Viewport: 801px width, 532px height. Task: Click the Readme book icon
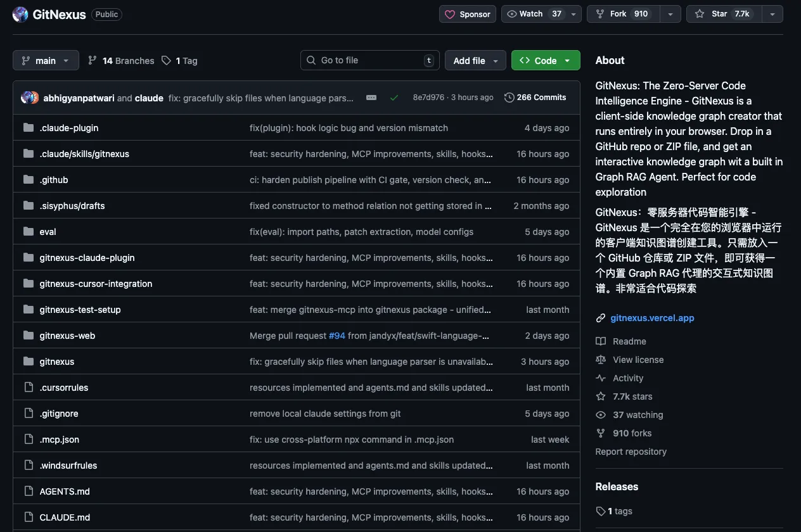(x=601, y=341)
